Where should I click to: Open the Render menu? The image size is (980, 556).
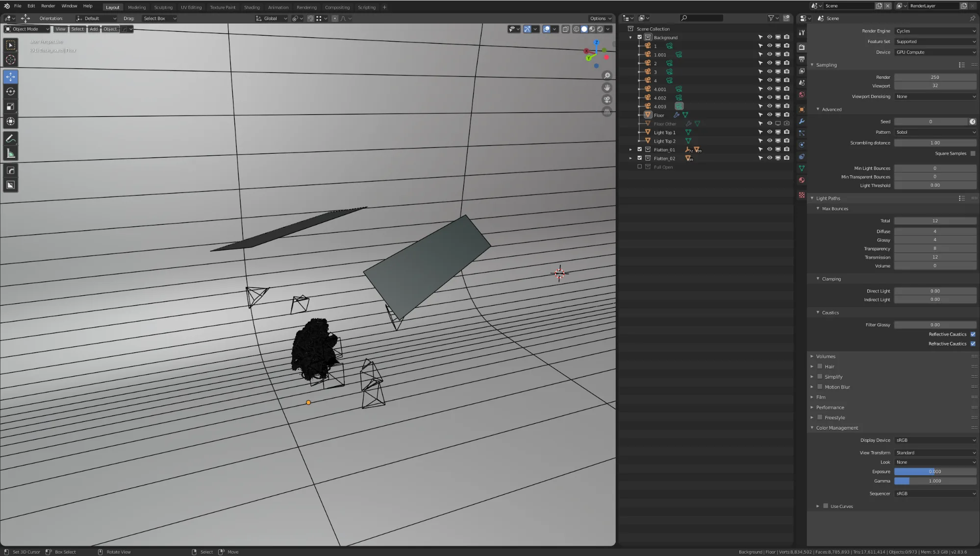pyautogui.click(x=48, y=6)
